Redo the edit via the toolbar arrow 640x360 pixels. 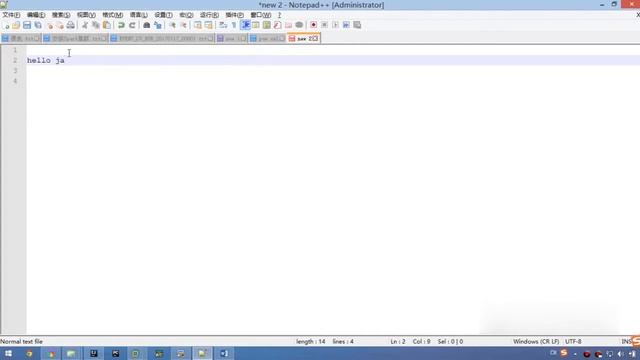[x=132, y=25]
